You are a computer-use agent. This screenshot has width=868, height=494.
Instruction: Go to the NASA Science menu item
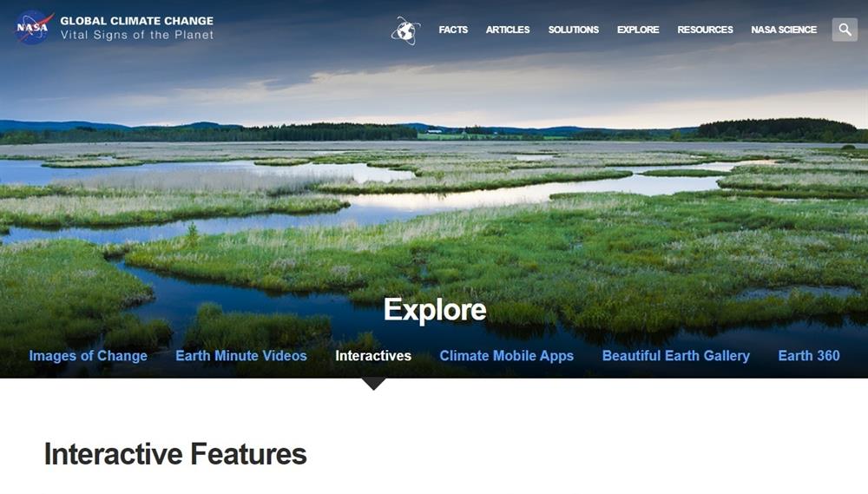point(784,30)
